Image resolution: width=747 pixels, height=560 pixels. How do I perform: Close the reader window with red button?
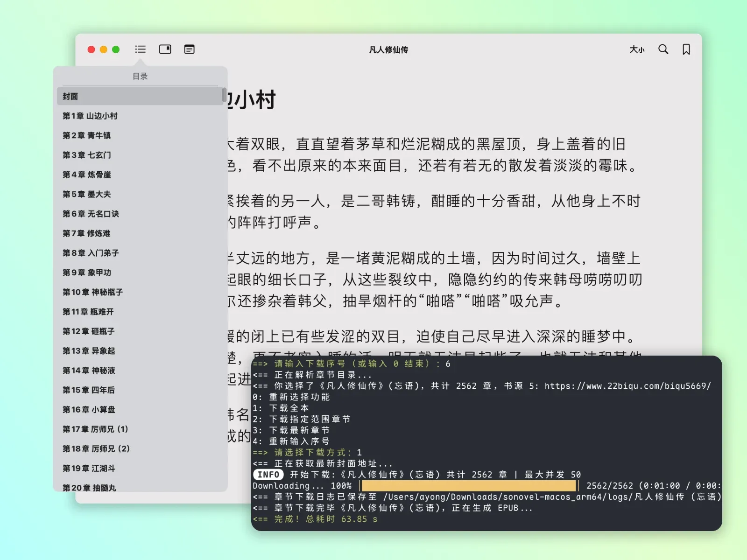pos(92,49)
